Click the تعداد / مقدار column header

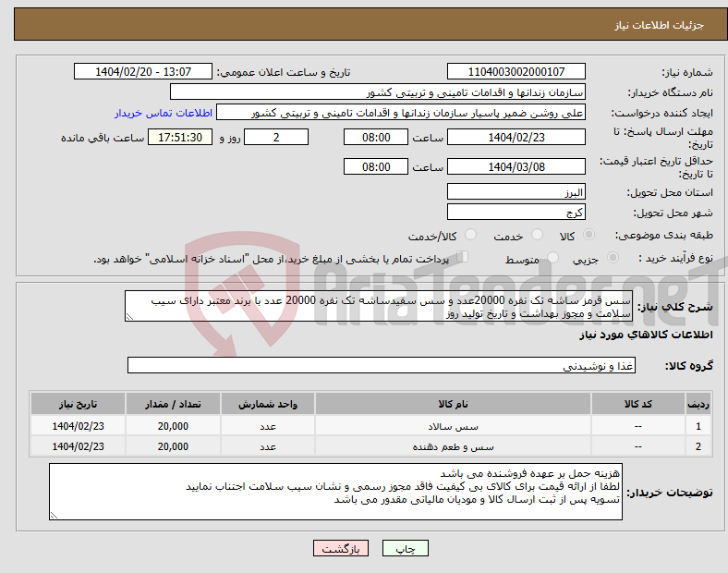tap(173, 404)
